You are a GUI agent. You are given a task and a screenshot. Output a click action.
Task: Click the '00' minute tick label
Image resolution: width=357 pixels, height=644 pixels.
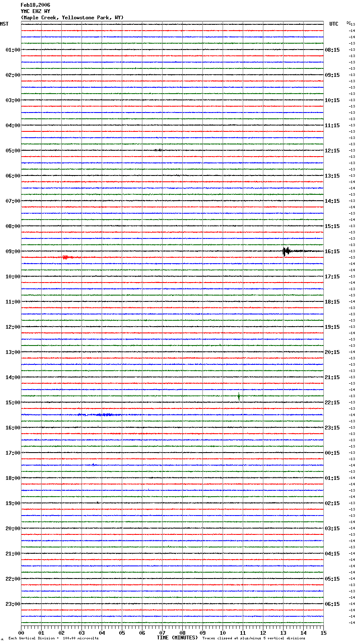[x=21, y=633]
